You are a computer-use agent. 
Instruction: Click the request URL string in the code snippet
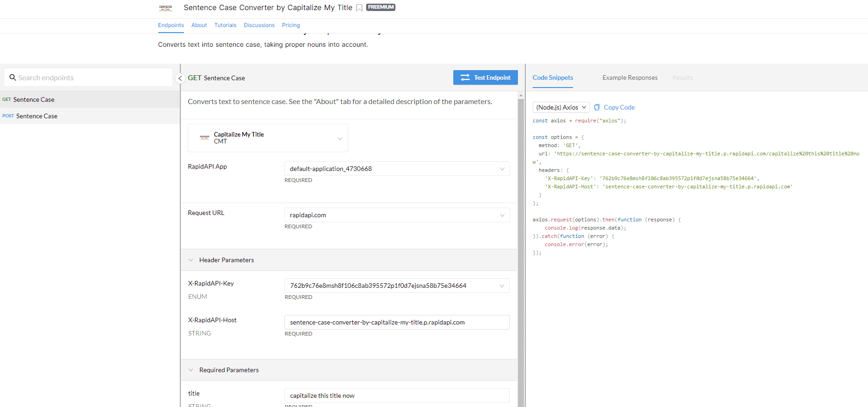point(696,158)
